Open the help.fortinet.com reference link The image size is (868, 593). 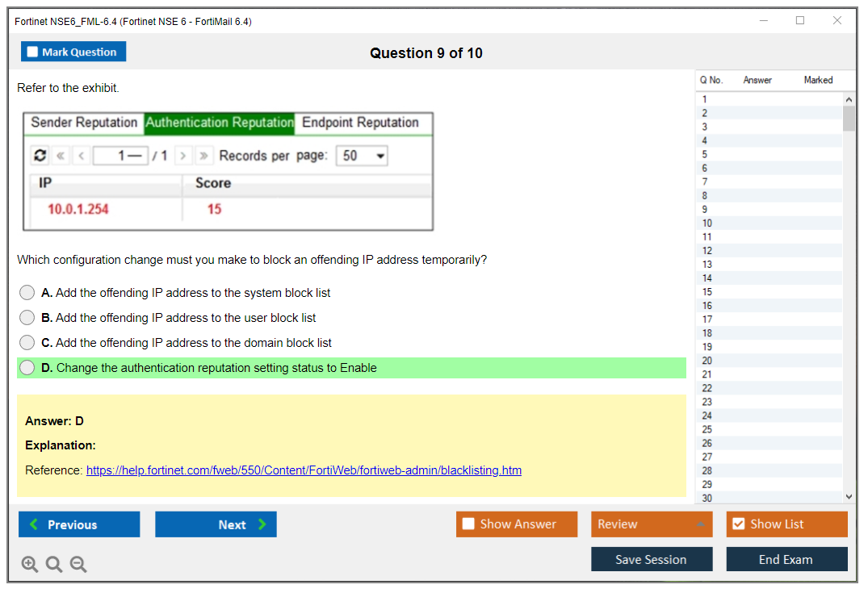tap(304, 470)
